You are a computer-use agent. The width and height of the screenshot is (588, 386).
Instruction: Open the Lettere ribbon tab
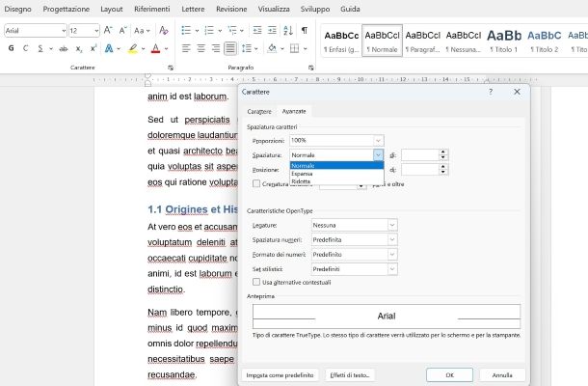tap(193, 9)
